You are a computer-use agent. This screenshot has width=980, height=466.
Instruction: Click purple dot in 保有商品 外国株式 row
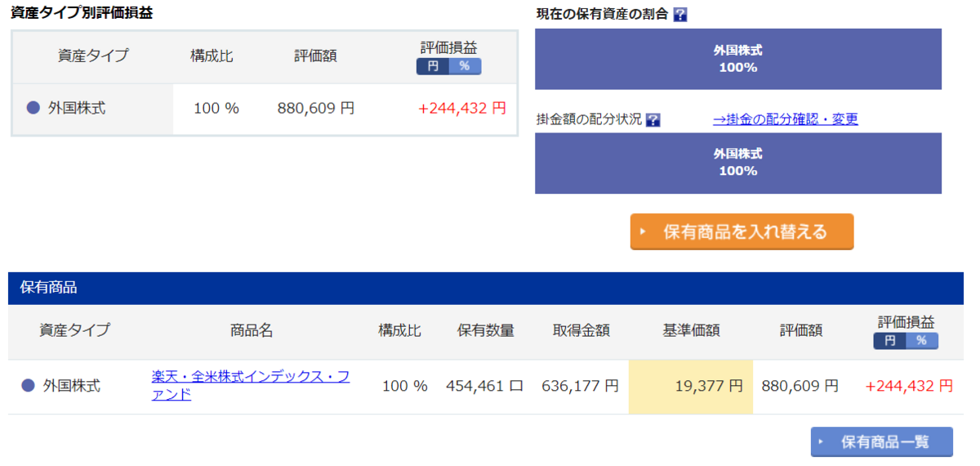(28, 386)
